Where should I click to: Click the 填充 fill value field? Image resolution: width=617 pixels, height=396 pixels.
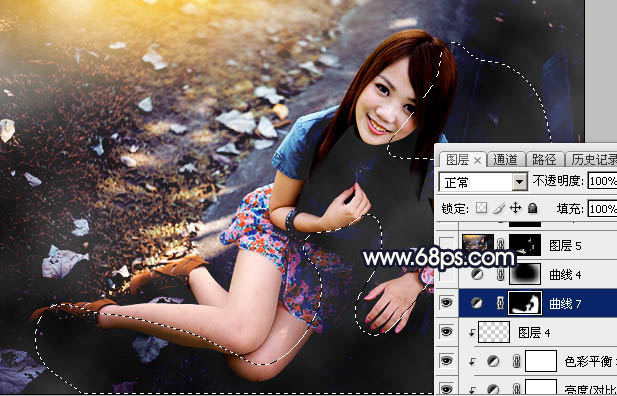pos(602,208)
